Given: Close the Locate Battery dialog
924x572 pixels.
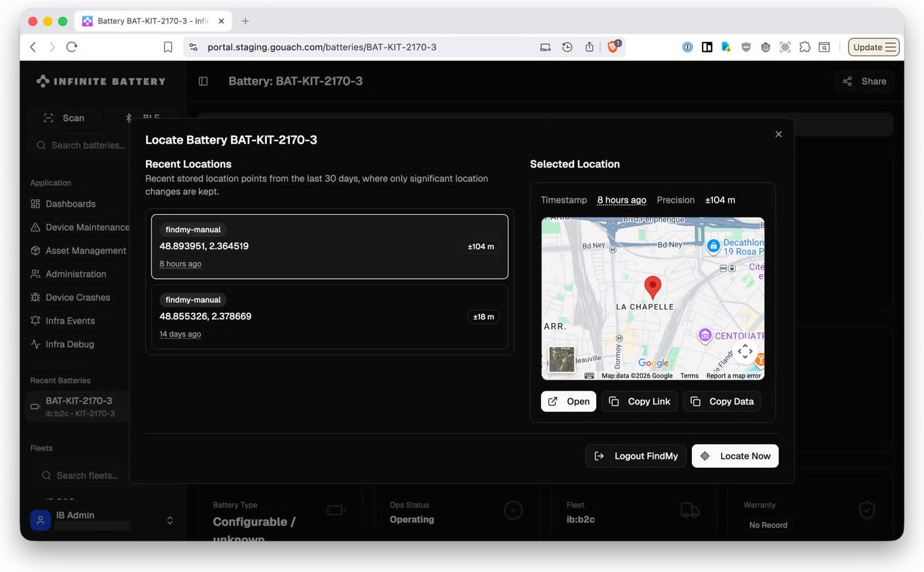Looking at the screenshot, I should [x=779, y=135].
